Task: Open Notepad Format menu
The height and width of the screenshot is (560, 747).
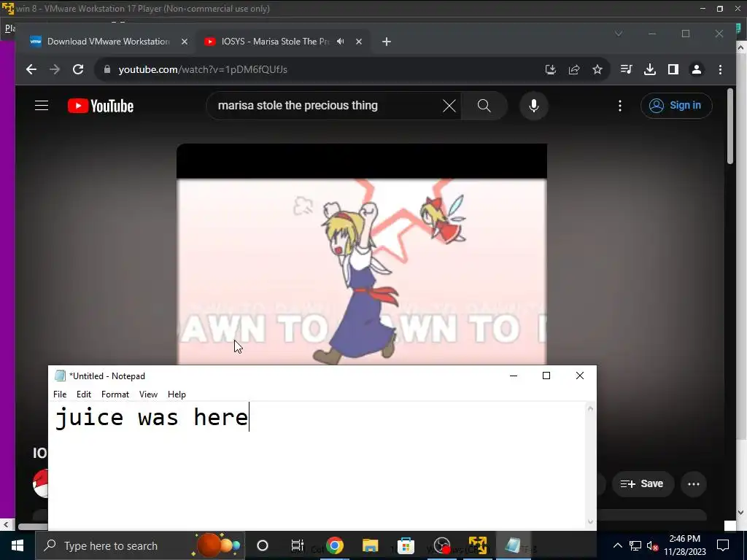Action: click(x=115, y=394)
